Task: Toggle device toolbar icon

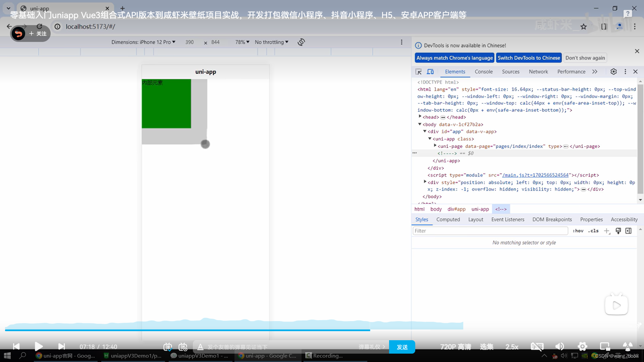Action: point(430,72)
